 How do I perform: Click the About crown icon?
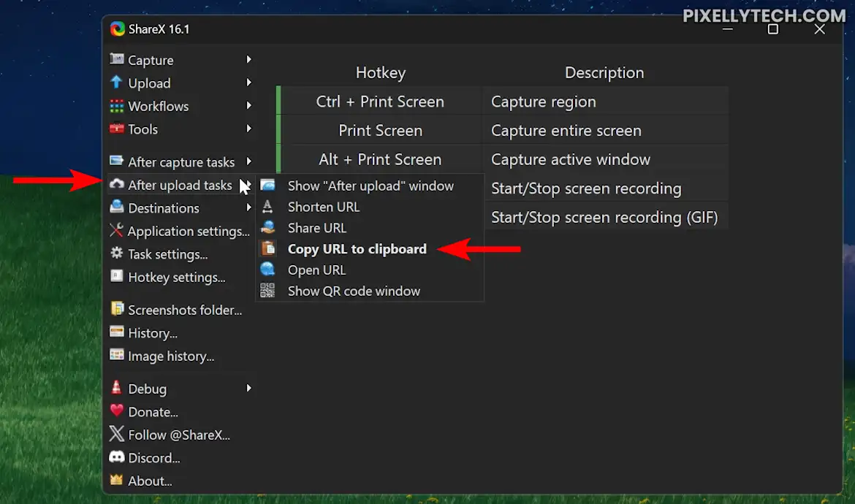click(116, 479)
